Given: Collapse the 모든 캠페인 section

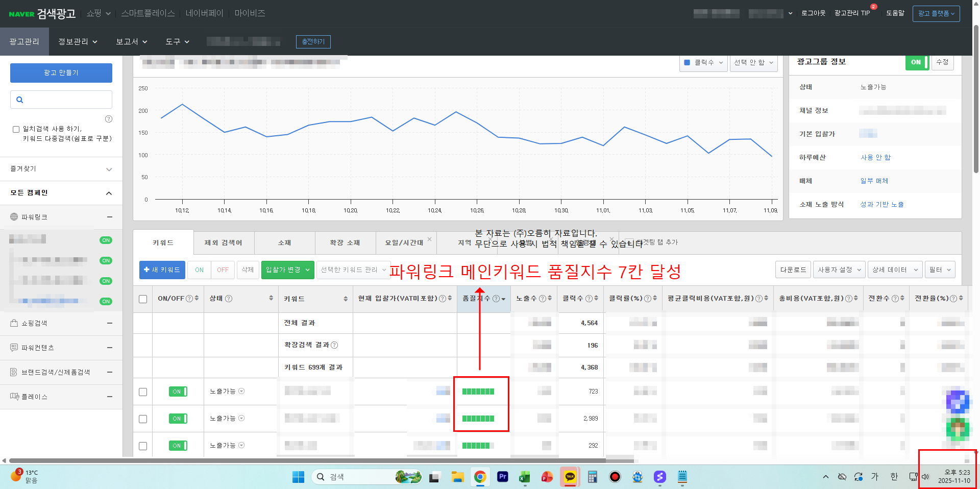Looking at the screenshot, I should (108, 193).
